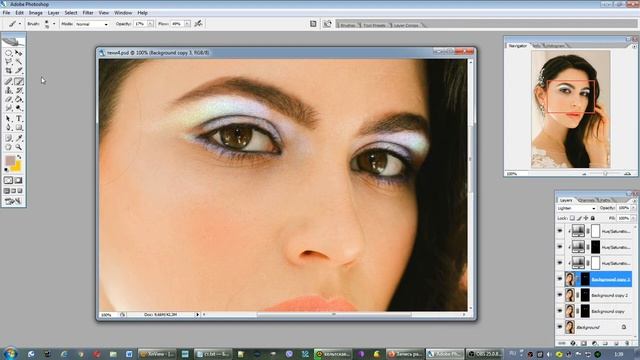The image size is (640, 360).
Task: Toggle lock image pixels option
Action: 579,218
